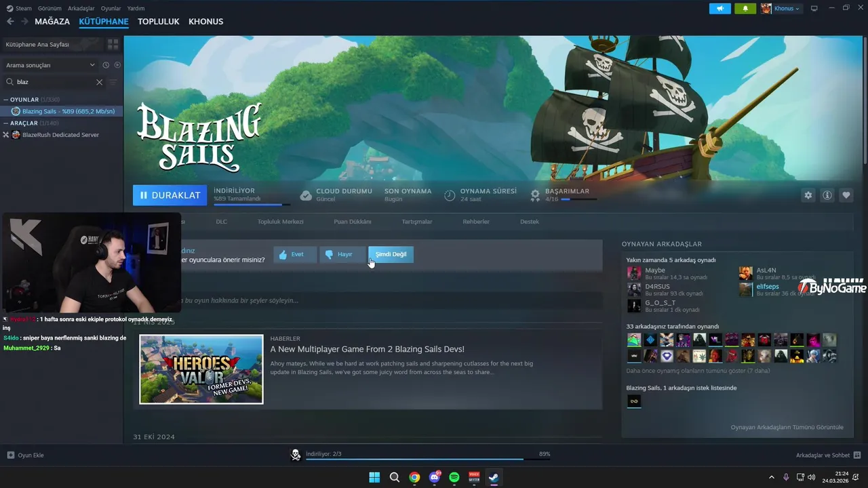Open the Topluluk Merkezi tab
The width and height of the screenshot is (868, 488).
(280, 222)
